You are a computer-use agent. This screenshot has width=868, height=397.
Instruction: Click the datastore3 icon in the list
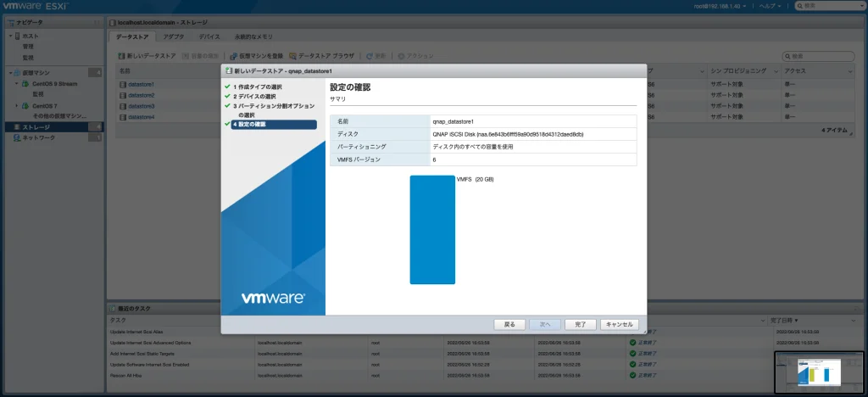tap(123, 106)
